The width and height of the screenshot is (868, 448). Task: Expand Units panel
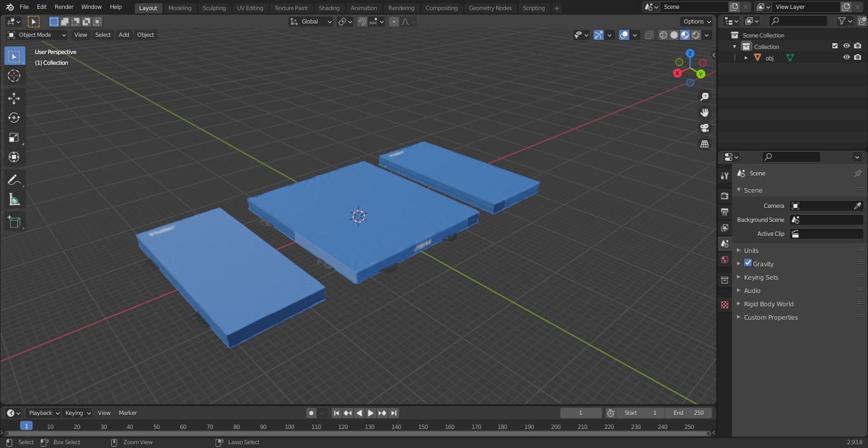[x=751, y=250]
